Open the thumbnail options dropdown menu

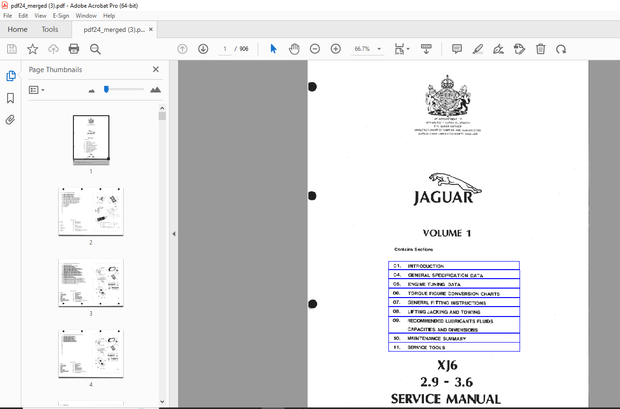[36, 90]
